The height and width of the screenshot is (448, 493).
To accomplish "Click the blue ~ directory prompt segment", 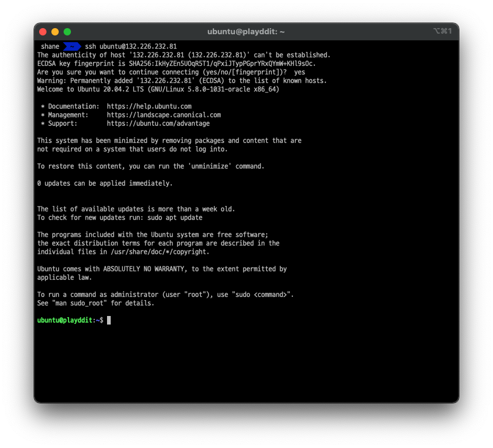I will click(72, 46).
